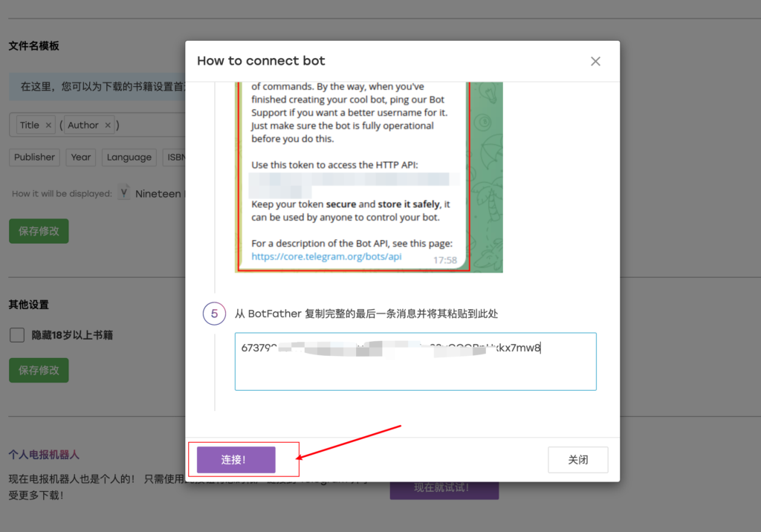
Task: Add the Year tag to filename template
Action: 81,158
